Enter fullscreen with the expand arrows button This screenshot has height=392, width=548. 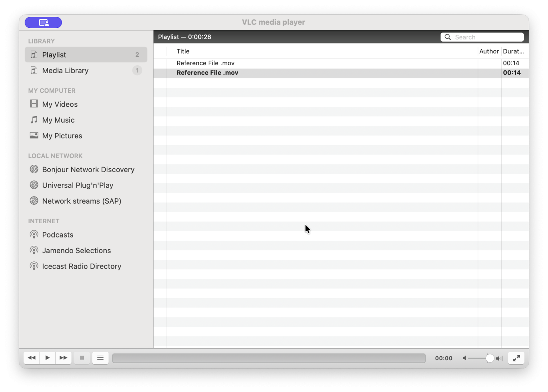[x=516, y=358]
